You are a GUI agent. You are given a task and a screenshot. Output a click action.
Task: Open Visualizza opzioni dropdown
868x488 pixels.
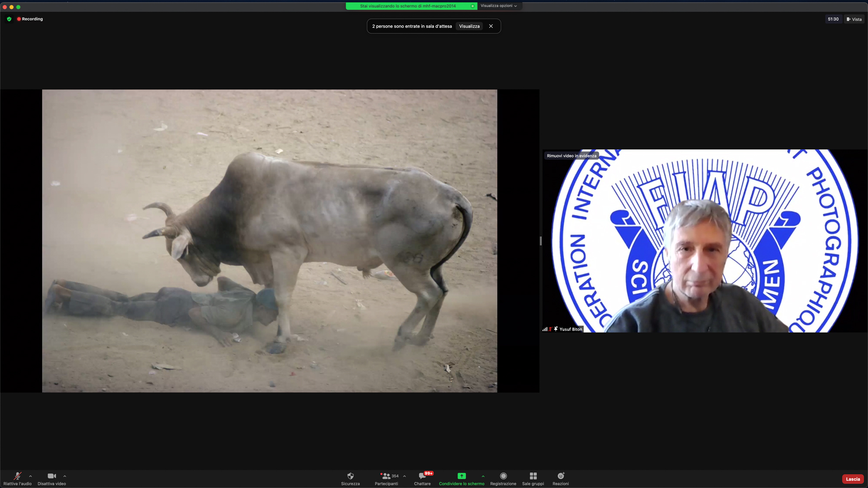tap(499, 6)
